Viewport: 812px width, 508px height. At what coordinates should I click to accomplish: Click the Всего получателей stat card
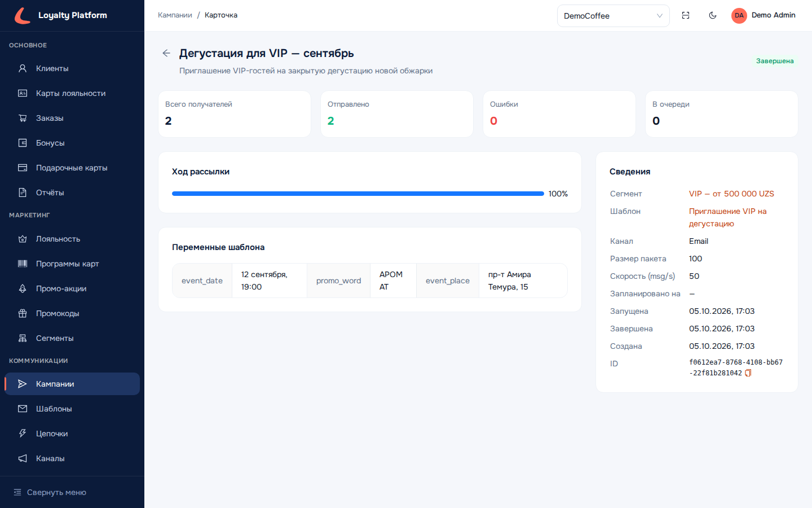click(x=235, y=114)
